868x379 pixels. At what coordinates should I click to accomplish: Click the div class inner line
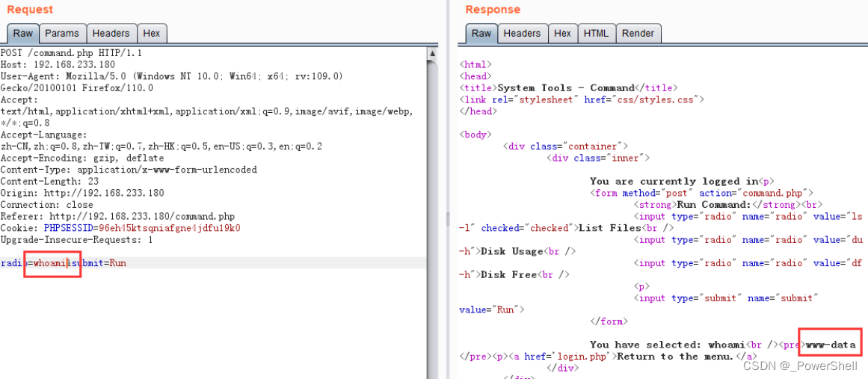(x=598, y=158)
